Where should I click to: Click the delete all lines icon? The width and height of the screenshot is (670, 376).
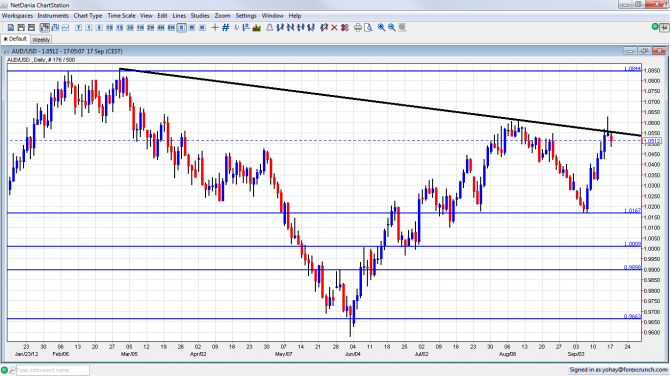pyautogui.click(x=345, y=27)
